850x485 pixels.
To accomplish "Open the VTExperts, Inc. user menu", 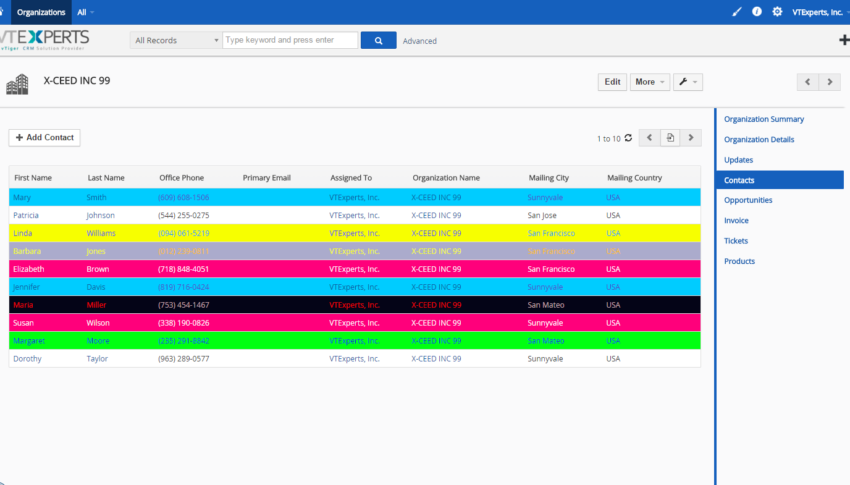I will (820, 12).
